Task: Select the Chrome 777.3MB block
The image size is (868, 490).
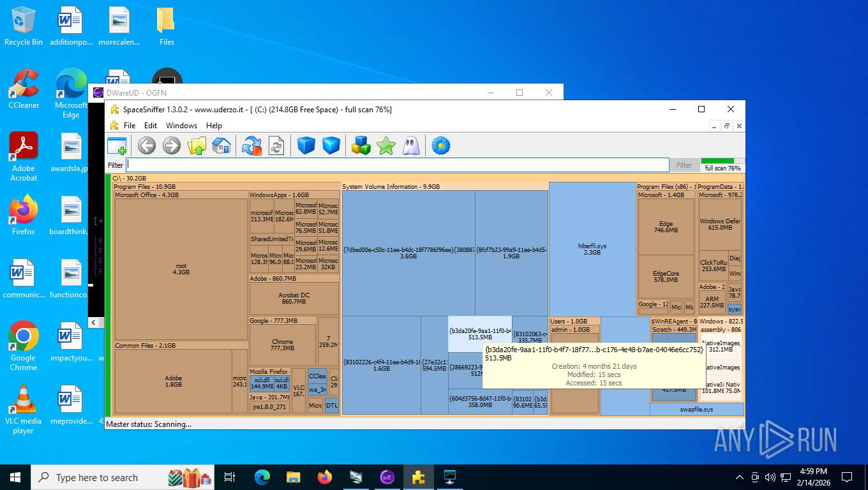Action: click(283, 345)
